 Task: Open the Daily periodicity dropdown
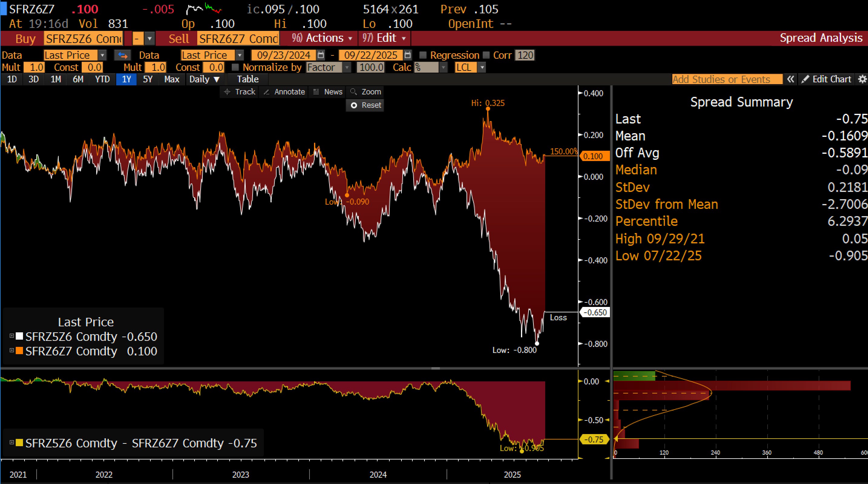[205, 79]
